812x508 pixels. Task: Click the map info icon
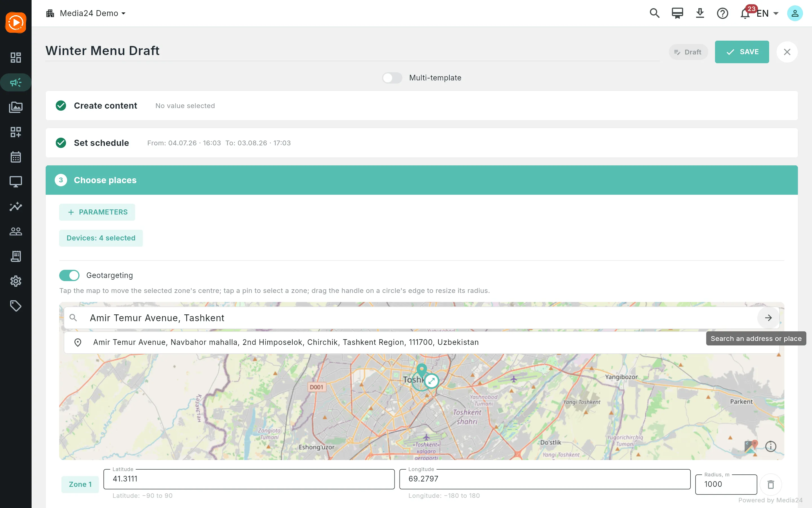[x=771, y=446]
